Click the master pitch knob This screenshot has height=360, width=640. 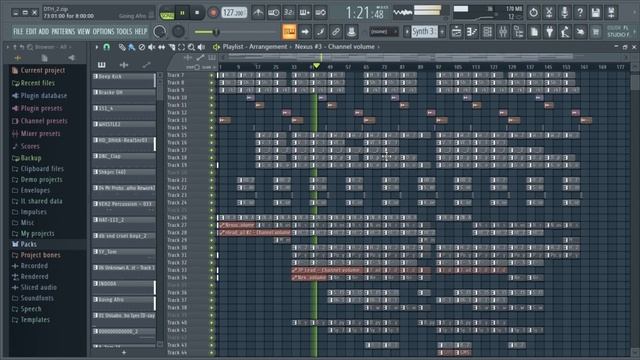click(178, 31)
